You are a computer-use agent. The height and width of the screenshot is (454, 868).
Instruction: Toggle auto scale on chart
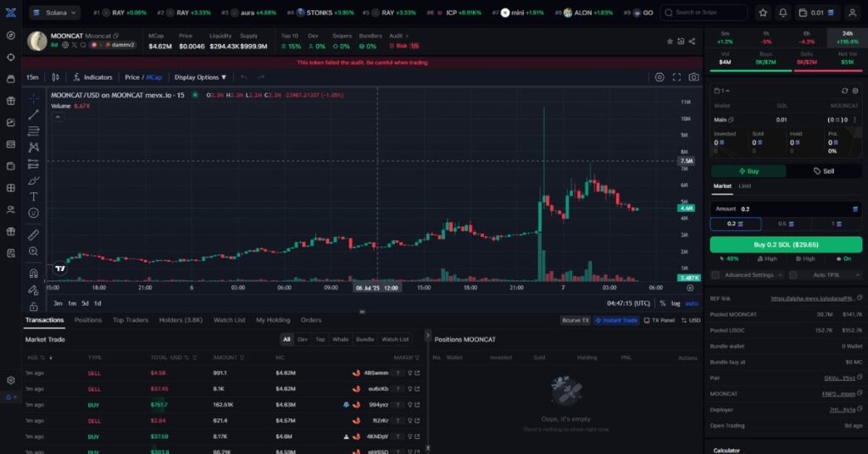pyautogui.click(x=692, y=303)
